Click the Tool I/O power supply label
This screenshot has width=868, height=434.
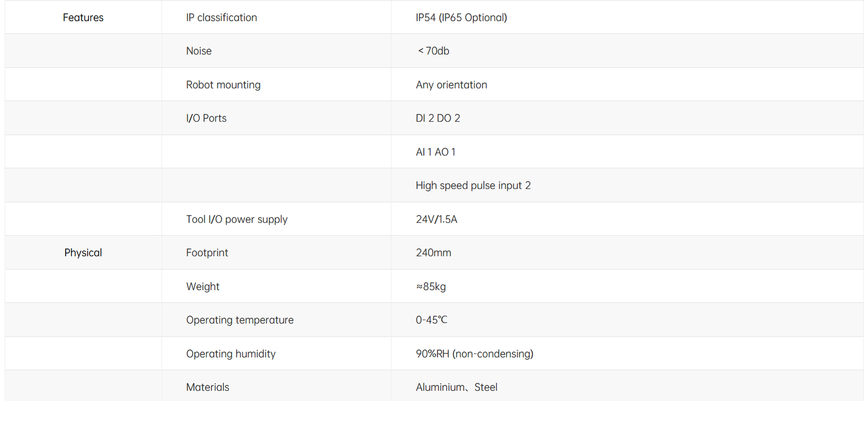[237, 219]
